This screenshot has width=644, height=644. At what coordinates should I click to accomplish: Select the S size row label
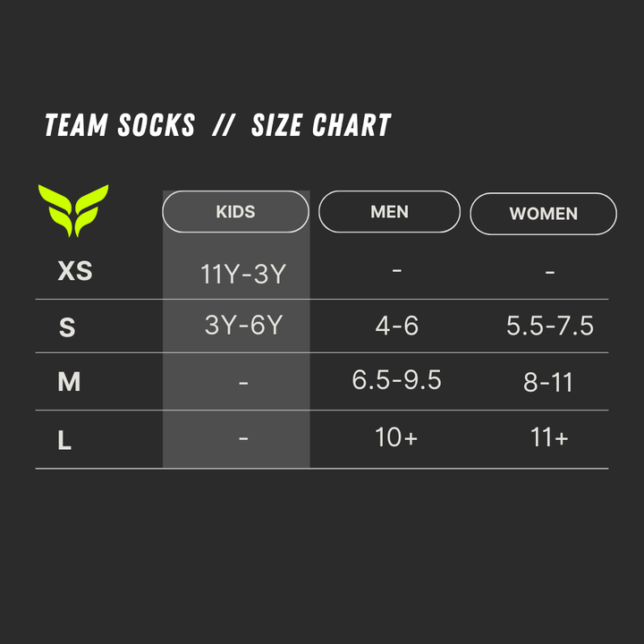(x=67, y=327)
